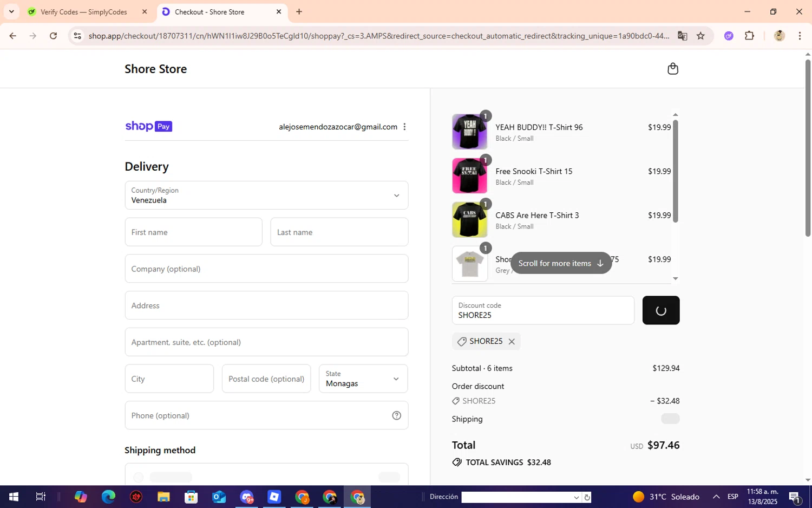812x508 pixels.
Task: Click the Phone (optional) field
Action: point(266,415)
